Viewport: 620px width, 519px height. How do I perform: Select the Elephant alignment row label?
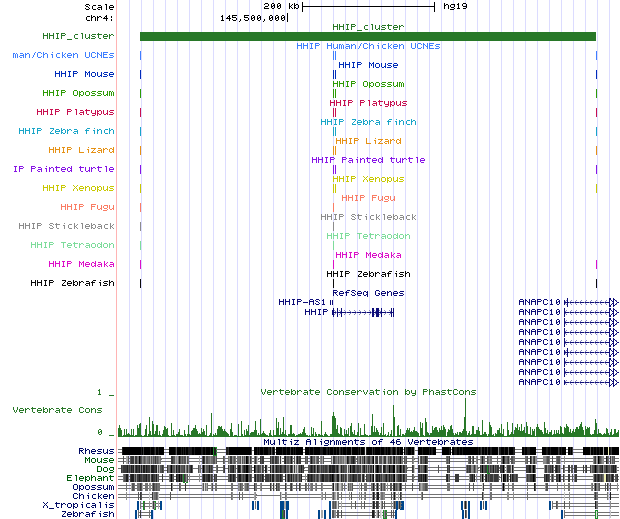click(x=94, y=478)
